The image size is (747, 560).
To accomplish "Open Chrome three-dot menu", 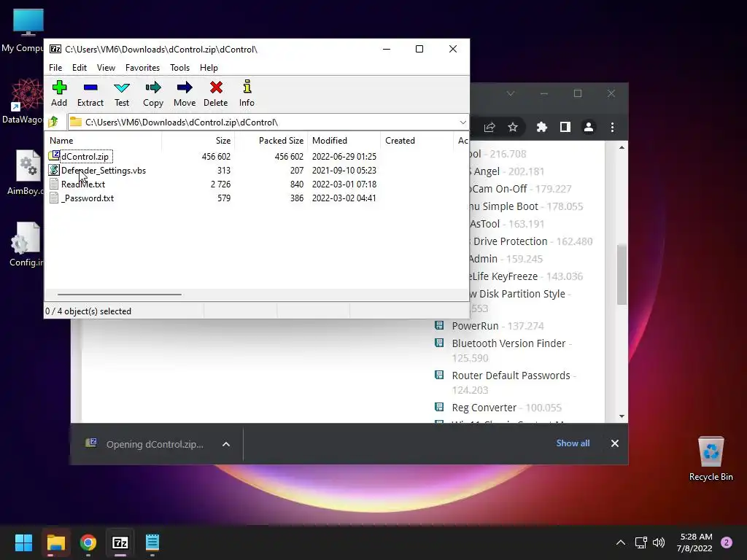I will pos(612,127).
